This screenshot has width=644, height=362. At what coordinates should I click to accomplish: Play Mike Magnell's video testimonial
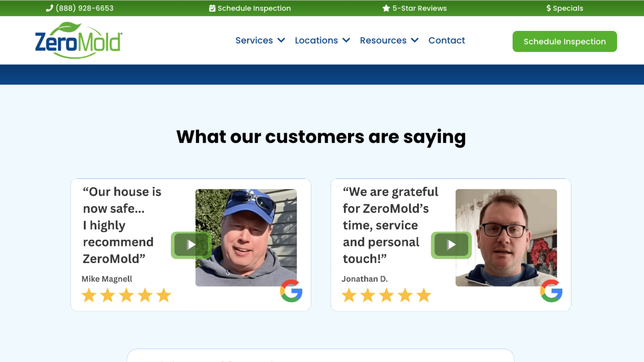(x=191, y=245)
